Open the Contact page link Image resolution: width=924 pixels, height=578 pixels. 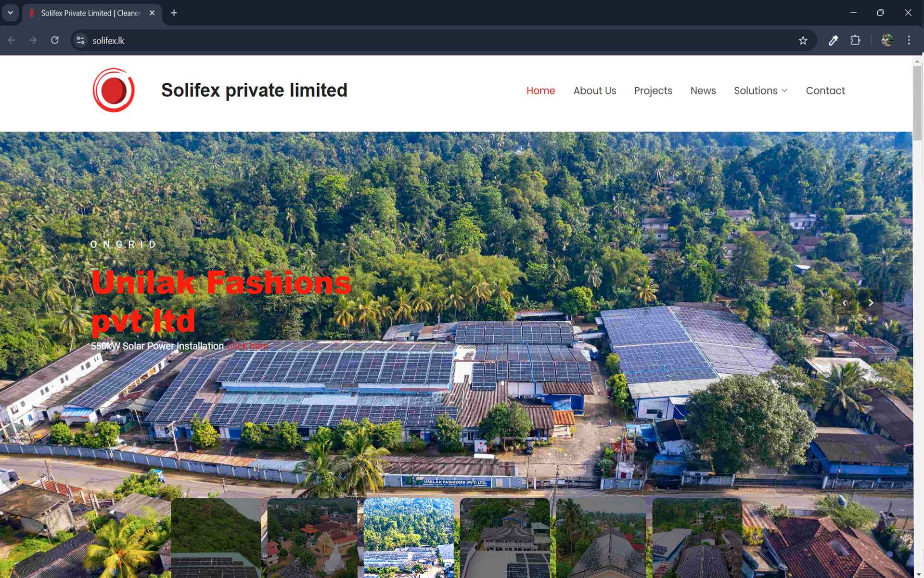point(825,91)
